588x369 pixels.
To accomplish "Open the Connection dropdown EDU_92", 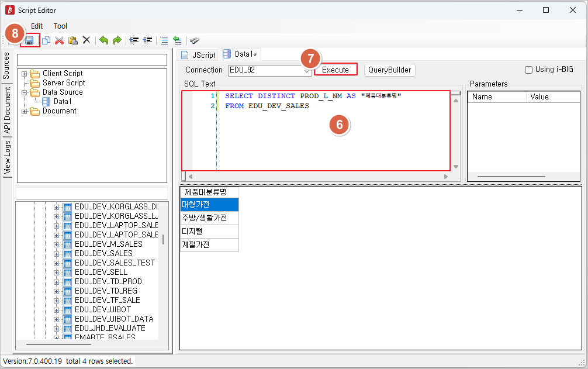I will click(x=307, y=70).
